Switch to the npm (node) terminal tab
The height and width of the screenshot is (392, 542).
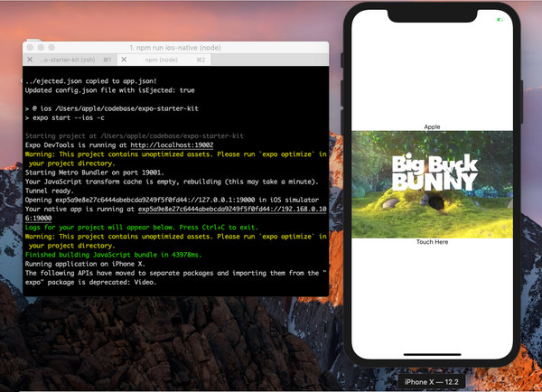164,60
